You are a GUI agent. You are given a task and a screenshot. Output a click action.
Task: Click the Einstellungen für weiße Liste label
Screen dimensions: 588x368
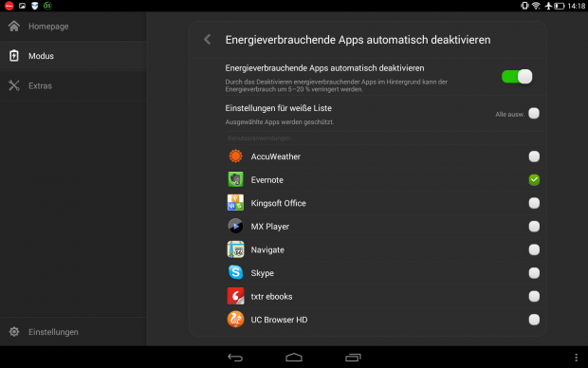[x=278, y=108]
